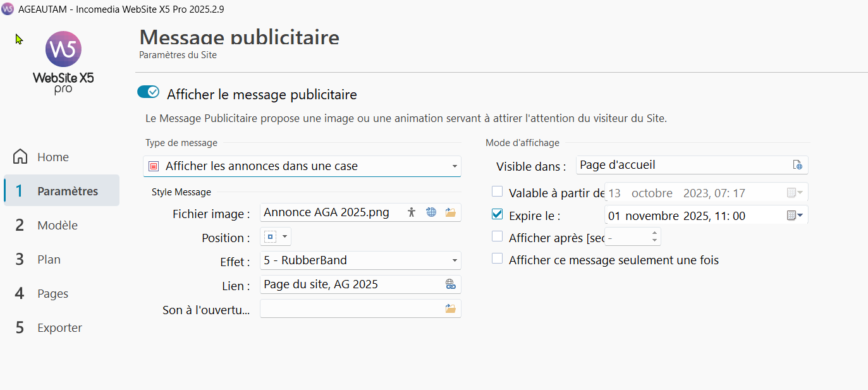Screen dimensions: 868x390
Task: Open Type de message dropdown
Action: tap(302, 166)
